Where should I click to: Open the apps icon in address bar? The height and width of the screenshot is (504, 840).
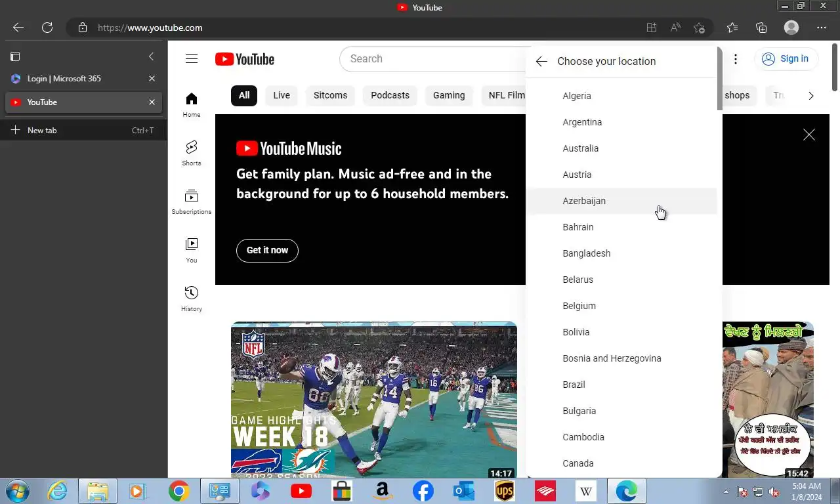click(651, 28)
